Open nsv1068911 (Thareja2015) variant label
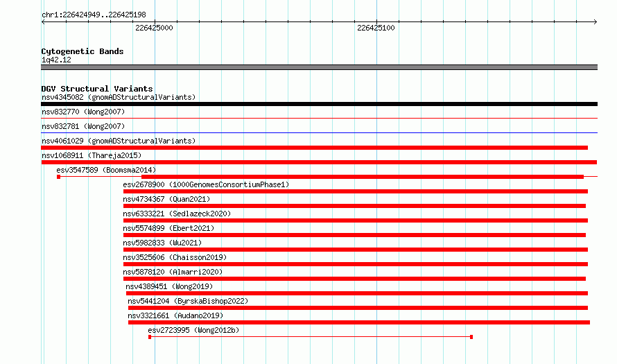Screen dimensions: 617x364 click(x=92, y=155)
